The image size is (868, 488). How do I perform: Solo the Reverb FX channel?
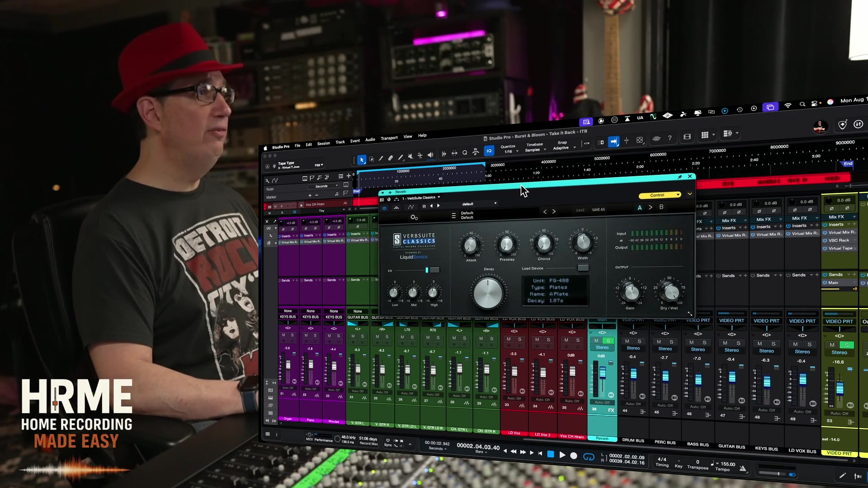[x=608, y=341]
